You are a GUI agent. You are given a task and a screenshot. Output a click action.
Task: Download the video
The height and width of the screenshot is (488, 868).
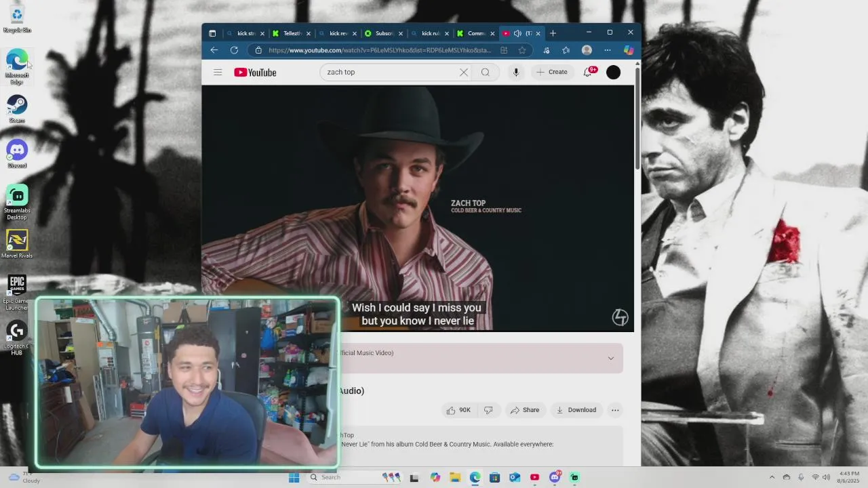point(576,410)
